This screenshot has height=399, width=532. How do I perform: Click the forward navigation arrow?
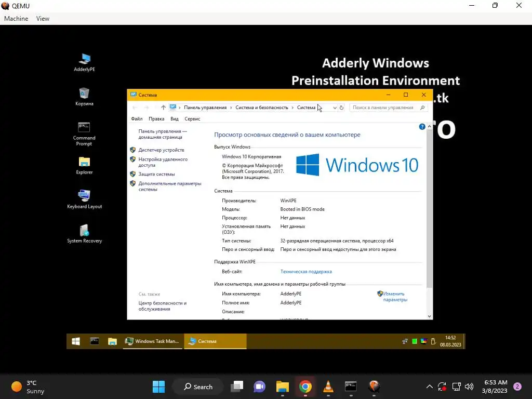147,108
